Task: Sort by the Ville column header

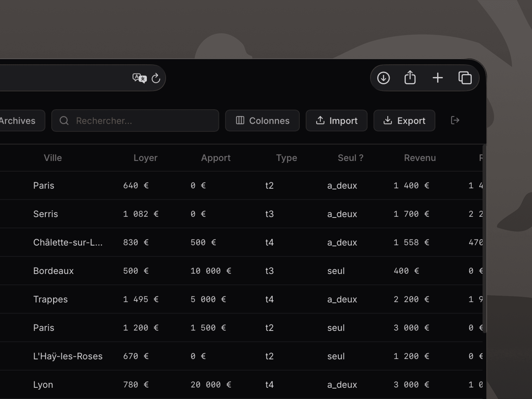Action: pyautogui.click(x=53, y=158)
